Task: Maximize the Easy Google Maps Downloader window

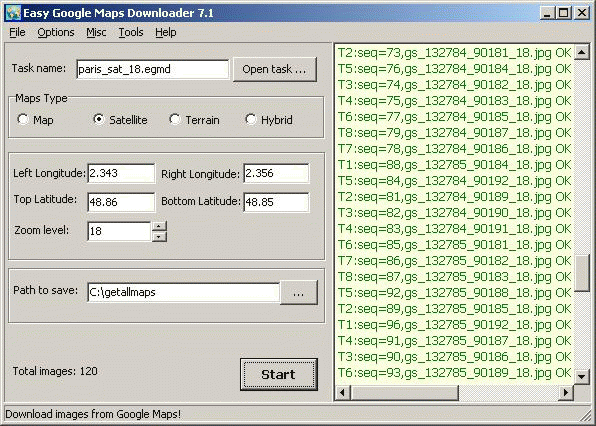Action: pos(564,13)
